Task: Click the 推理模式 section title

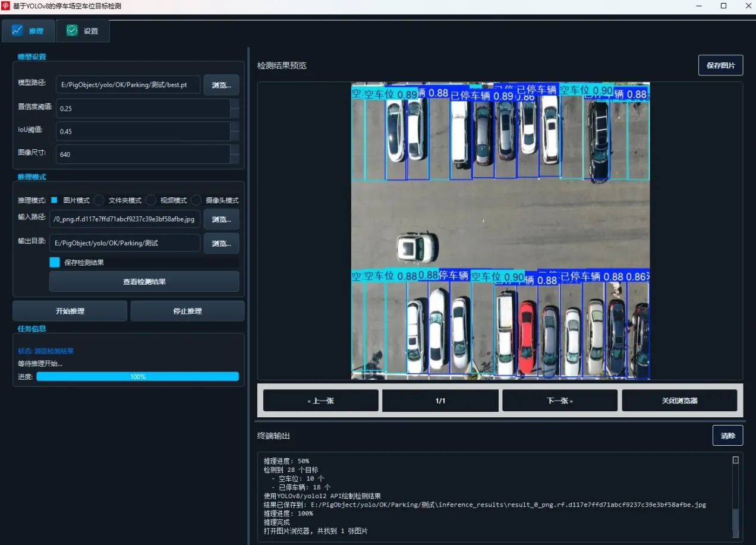Action: (31, 177)
